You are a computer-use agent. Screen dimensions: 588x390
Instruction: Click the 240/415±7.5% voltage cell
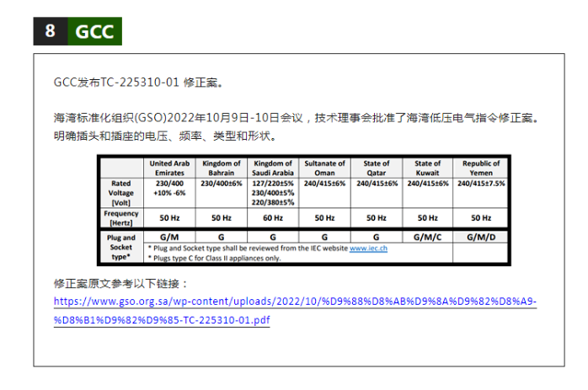click(481, 183)
